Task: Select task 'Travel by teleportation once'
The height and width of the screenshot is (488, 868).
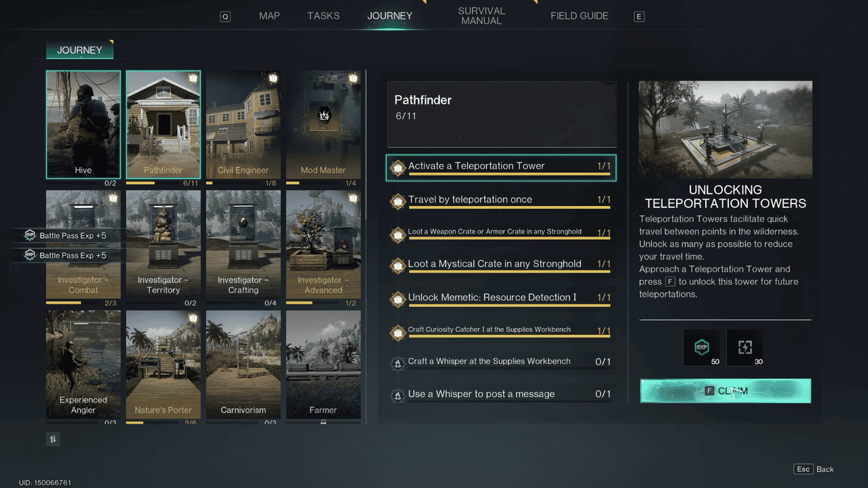Action: pyautogui.click(x=501, y=201)
